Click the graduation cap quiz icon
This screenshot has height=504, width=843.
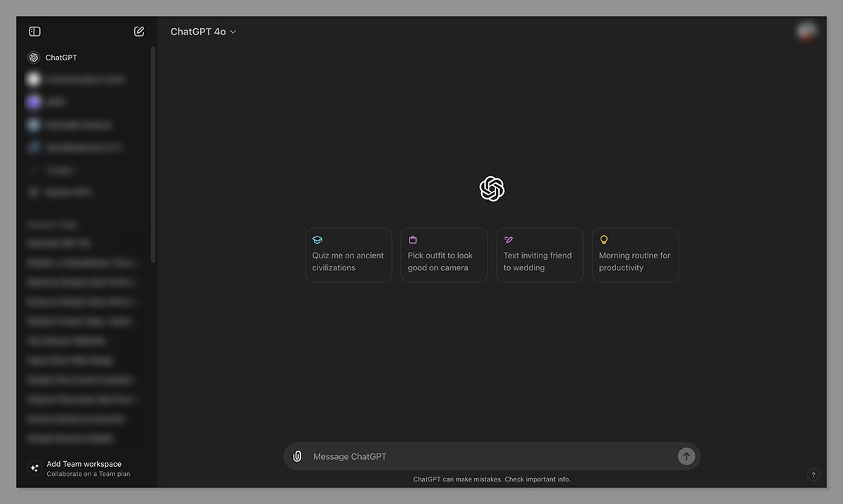tap(318, 240)
